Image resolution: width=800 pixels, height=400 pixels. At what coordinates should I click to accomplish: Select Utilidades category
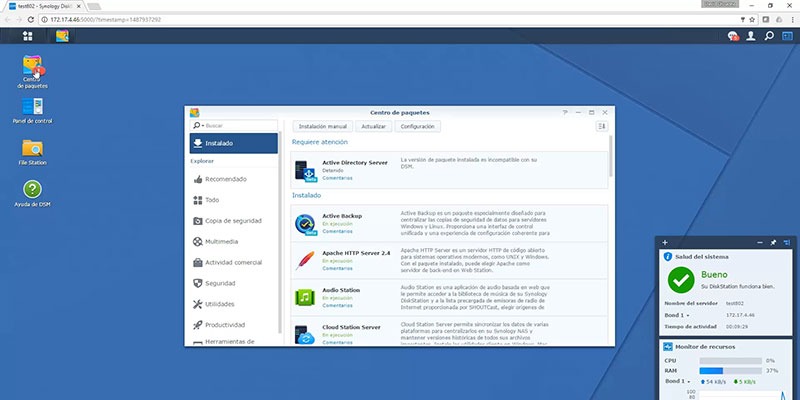[x=234, y=304]
